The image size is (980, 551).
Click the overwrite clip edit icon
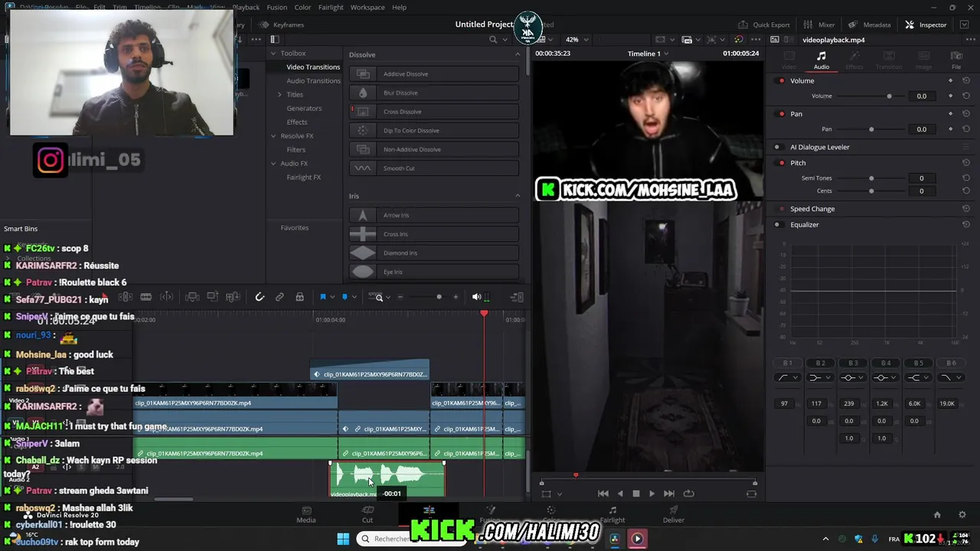coord(213,297)
